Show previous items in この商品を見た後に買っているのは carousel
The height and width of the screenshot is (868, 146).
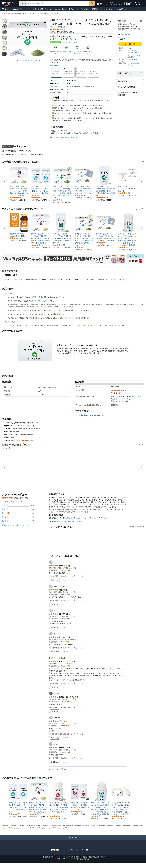[x=5, y=181]
